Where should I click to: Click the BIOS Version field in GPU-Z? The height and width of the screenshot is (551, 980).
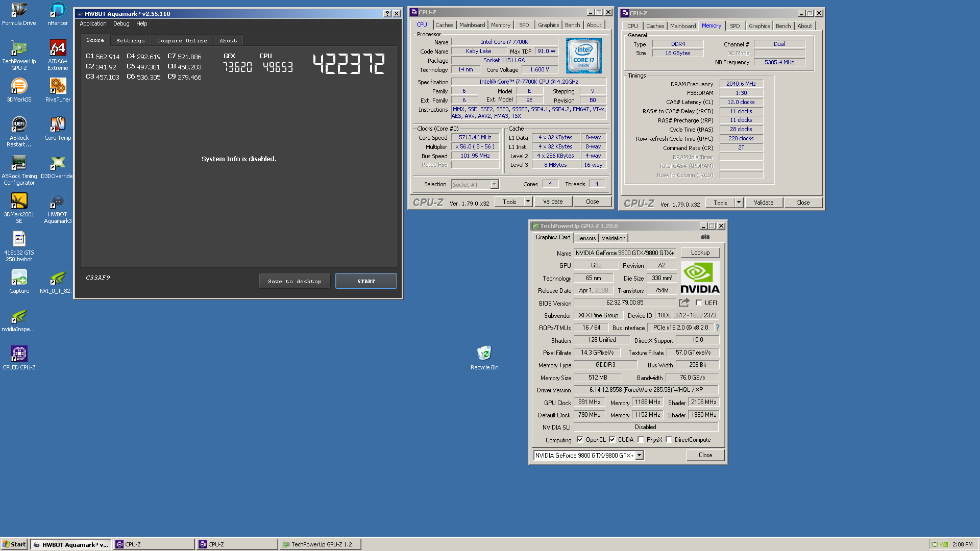(625, 303)
